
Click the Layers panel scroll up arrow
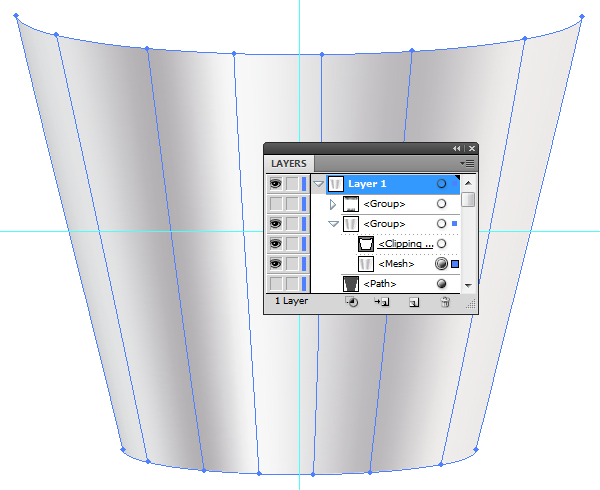(x=468, y=183)
